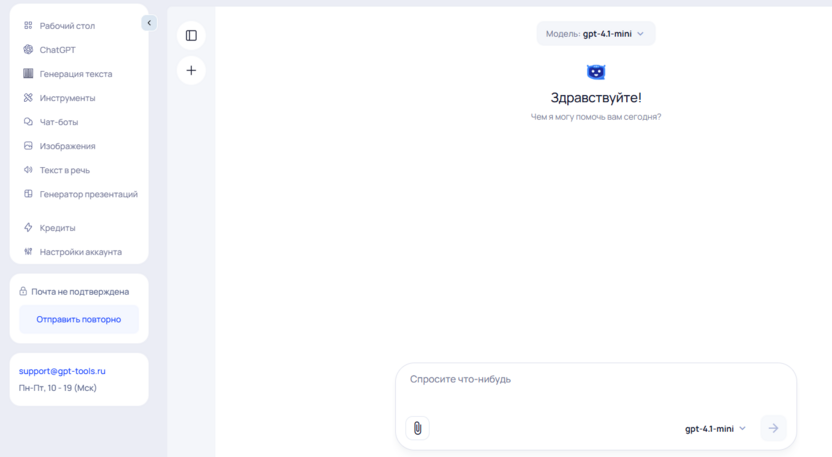Start a new chat with plus button
The image size is (832, 457).
point(191,70)
